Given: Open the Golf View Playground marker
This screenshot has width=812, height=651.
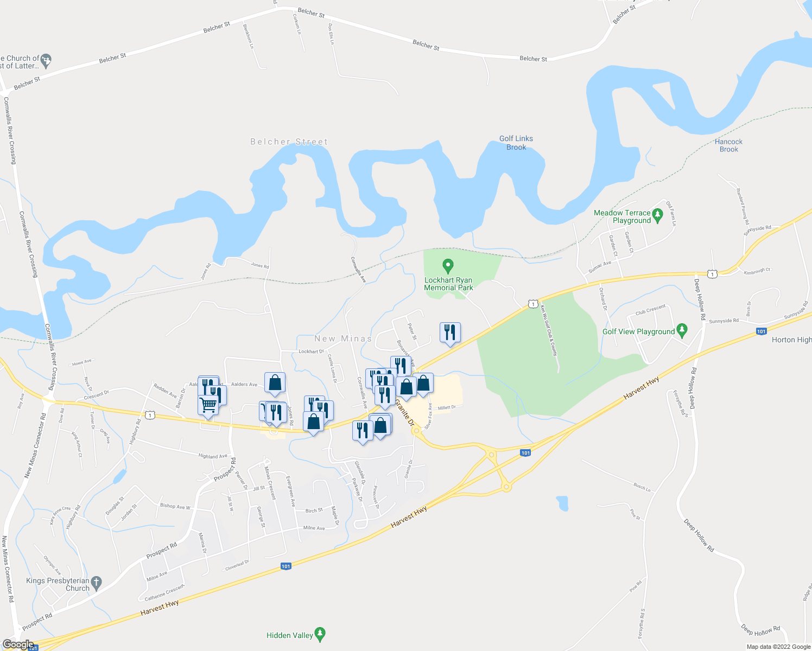Looking at the screenshot, I should pos(682,330).
